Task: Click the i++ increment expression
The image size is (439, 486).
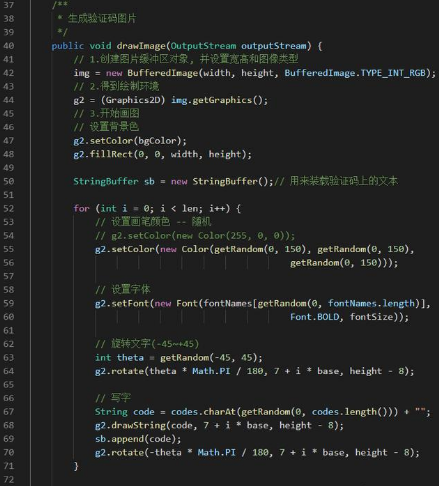Action: pos(217,209)
